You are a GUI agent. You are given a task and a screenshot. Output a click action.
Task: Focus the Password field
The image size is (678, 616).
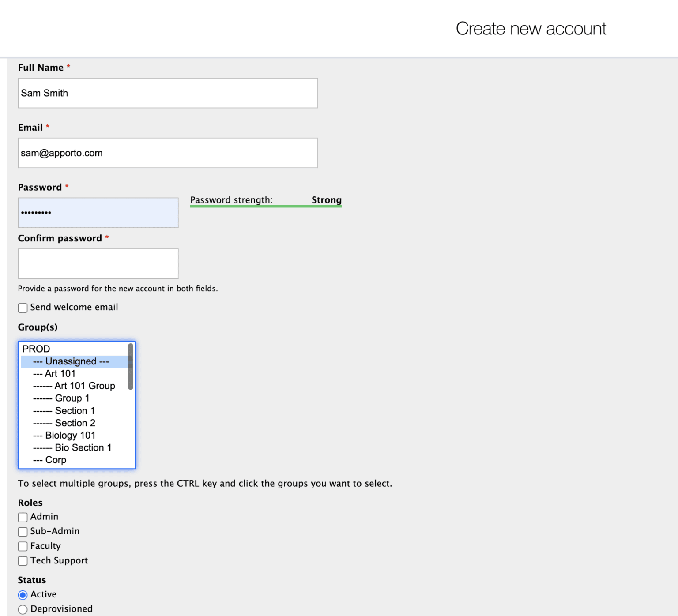point(98,213)
